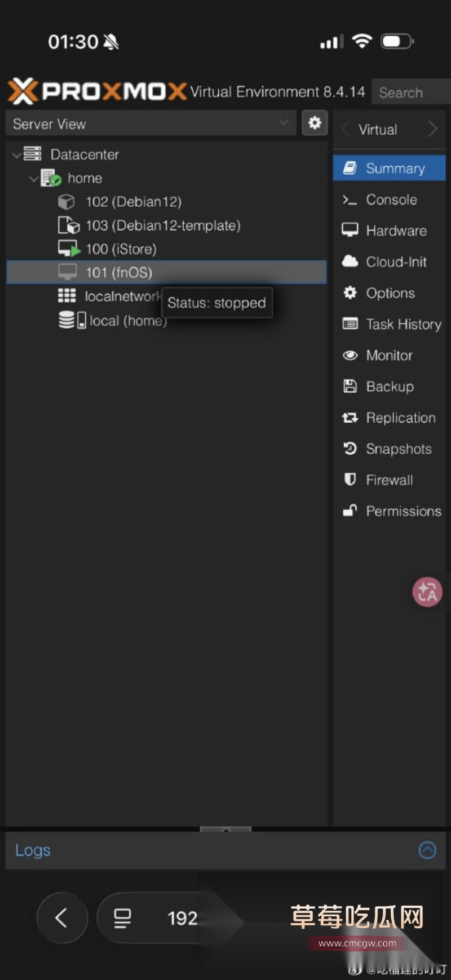The width and height of the screenshot is (451, 980).
Task: Click the settings gear beside Server View
Action: click(x=315, y=123)
